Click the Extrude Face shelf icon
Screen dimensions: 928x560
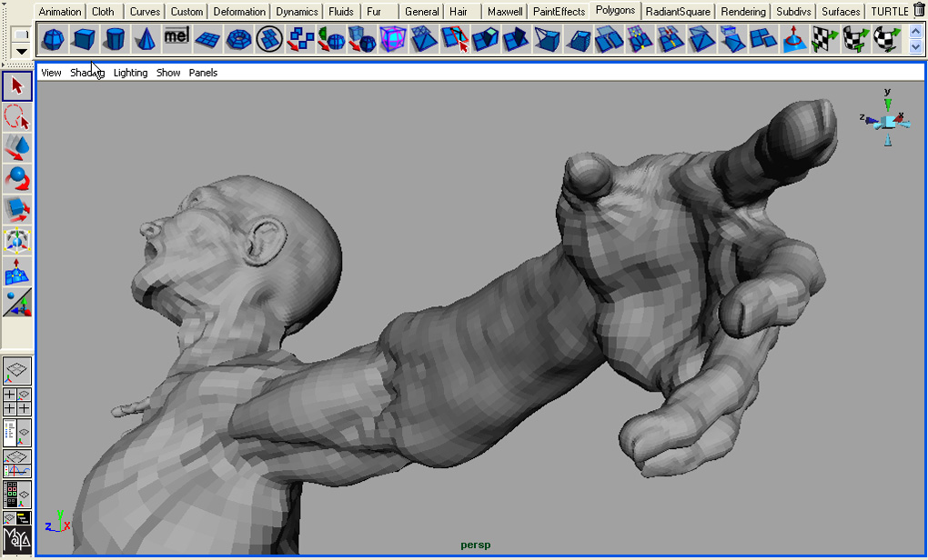tap(485, 39)
